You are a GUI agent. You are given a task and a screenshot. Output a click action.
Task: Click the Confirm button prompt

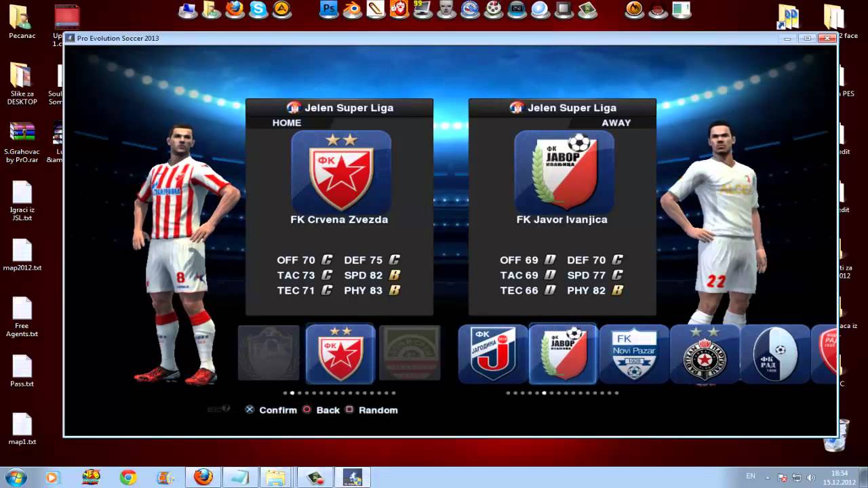(x=271, y=410)
